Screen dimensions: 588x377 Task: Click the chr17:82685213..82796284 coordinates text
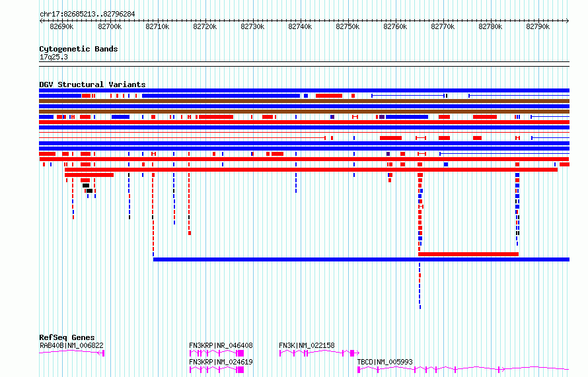coord(87,15)
